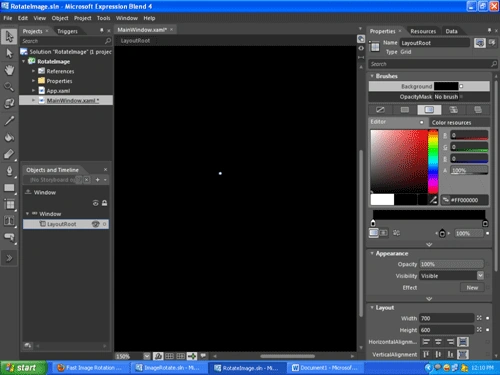Open the Assets chevron in the toolbar
The width and height of the screenshot is (500, 375).
9,258
